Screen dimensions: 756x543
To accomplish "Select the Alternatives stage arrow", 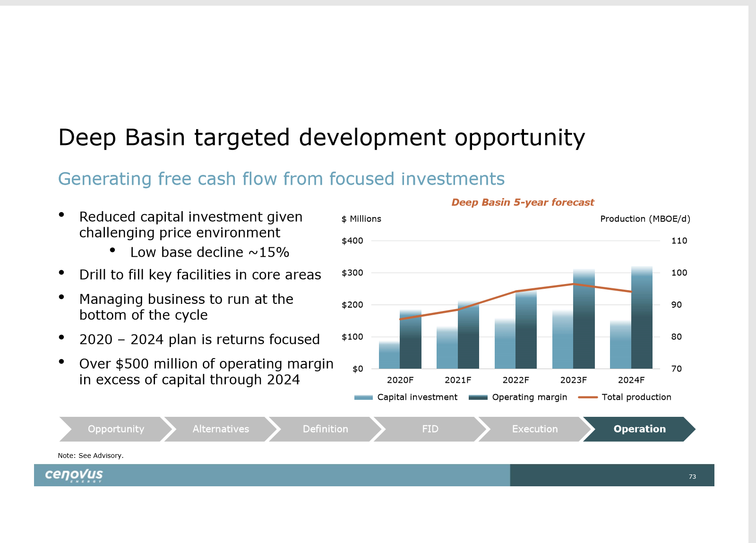I will [221, 429].
